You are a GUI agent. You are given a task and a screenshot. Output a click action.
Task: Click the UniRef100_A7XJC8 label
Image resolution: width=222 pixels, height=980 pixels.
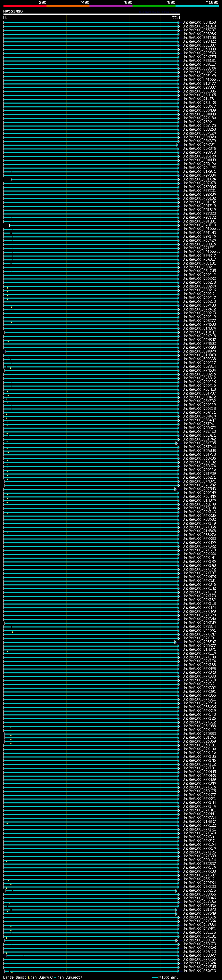[199, 592]
